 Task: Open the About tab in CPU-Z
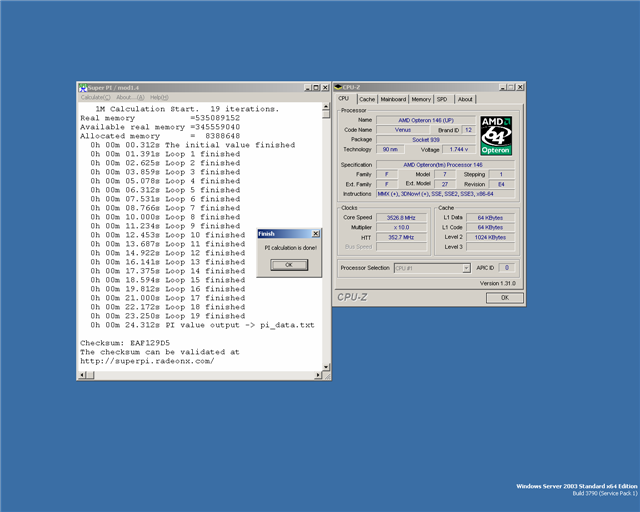click(465, 99)
